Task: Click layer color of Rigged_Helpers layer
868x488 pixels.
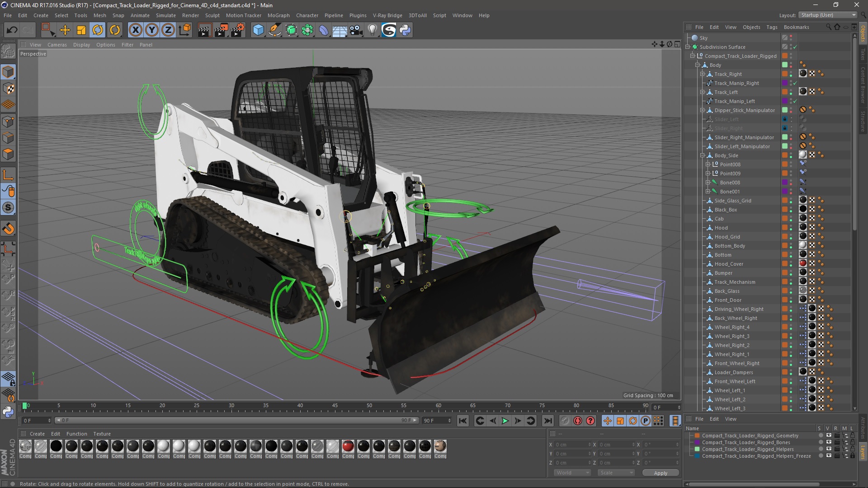Action: click(697, 449)
